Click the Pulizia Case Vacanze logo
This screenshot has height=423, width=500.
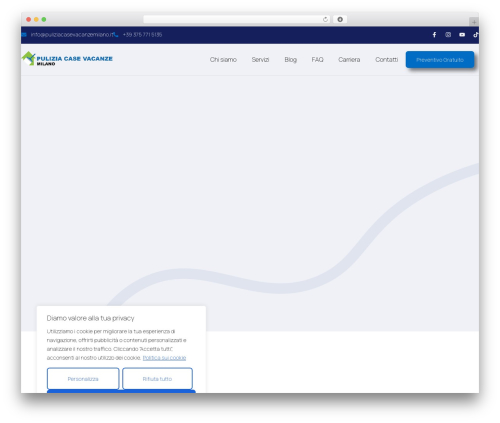(67, 59)
